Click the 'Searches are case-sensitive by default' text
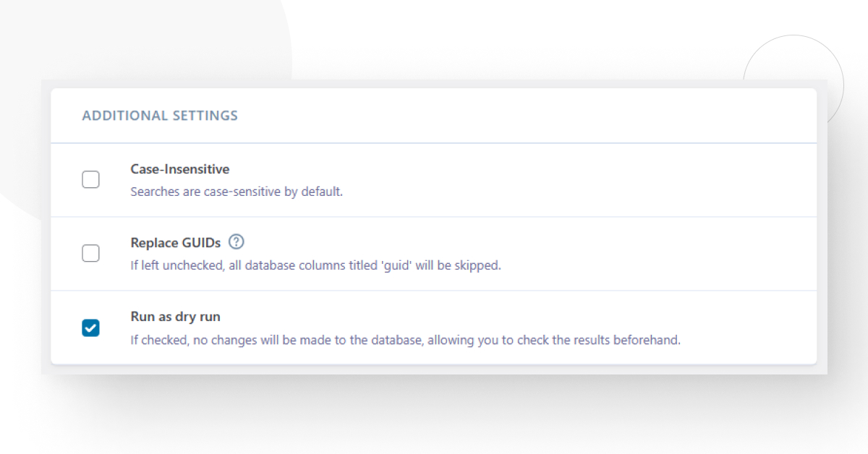Viewport: 868px width, 454px height. pyautogui.click(x=236, y=192)
